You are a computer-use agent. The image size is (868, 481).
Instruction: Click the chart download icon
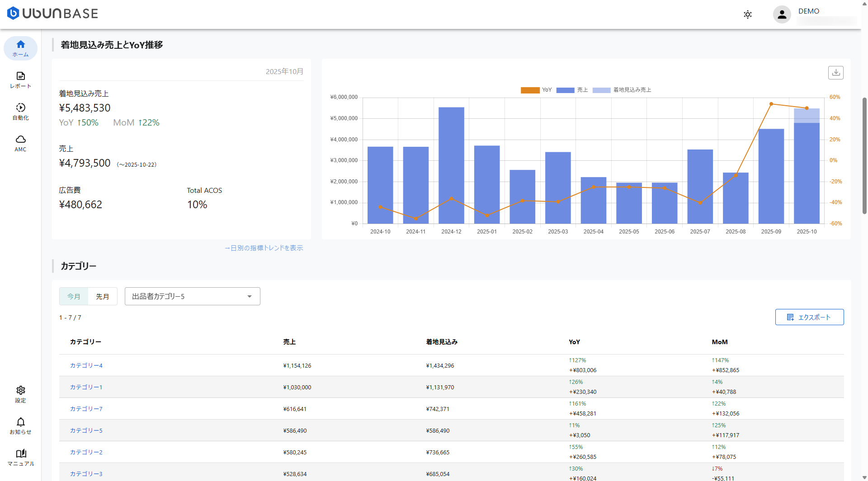(835, 73)
